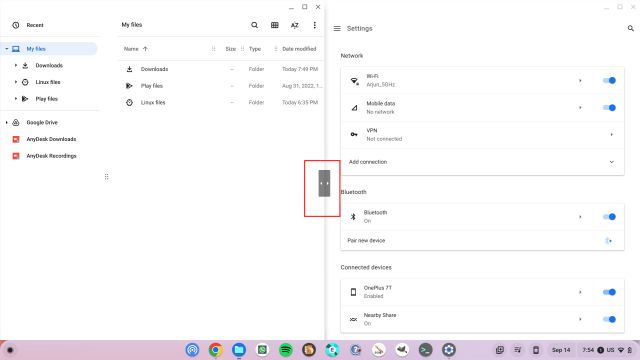Sort by Type column header

[x=255, y=49]
